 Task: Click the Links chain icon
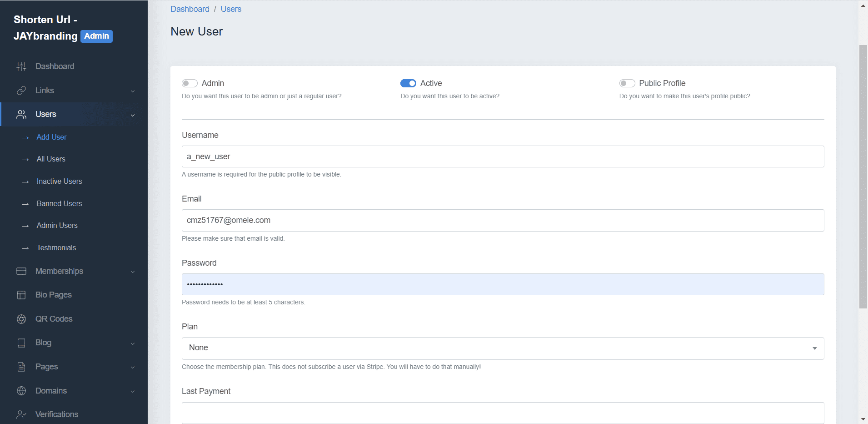point(21,91)
